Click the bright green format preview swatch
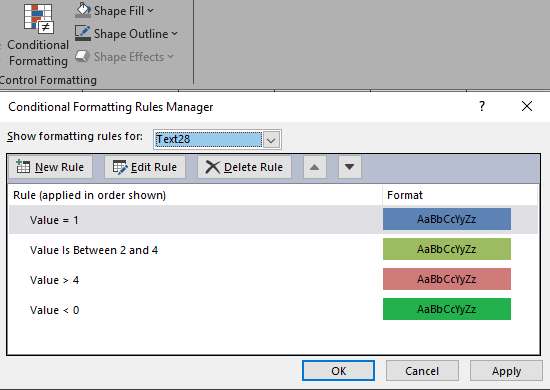This screenshot has height=390, width=550. [447, 309]
